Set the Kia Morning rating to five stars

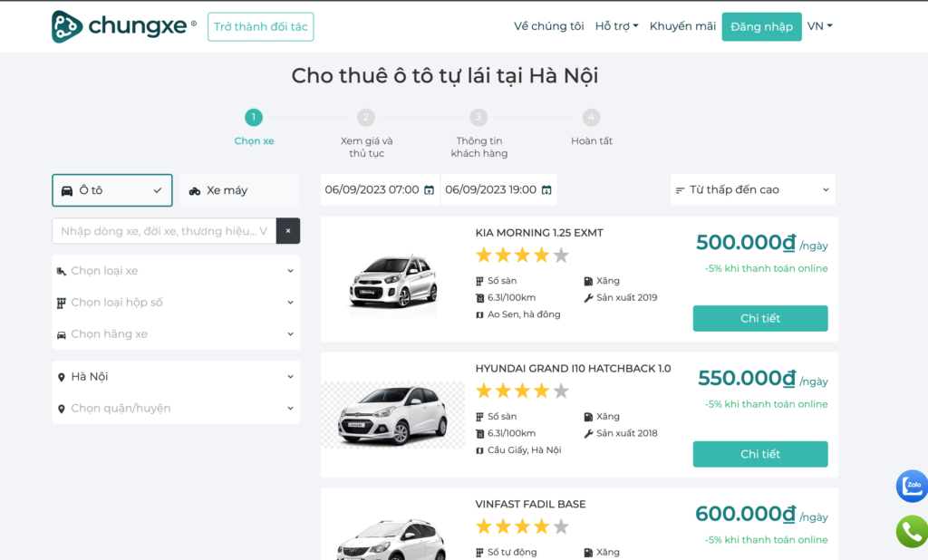[x=561, y=256]
